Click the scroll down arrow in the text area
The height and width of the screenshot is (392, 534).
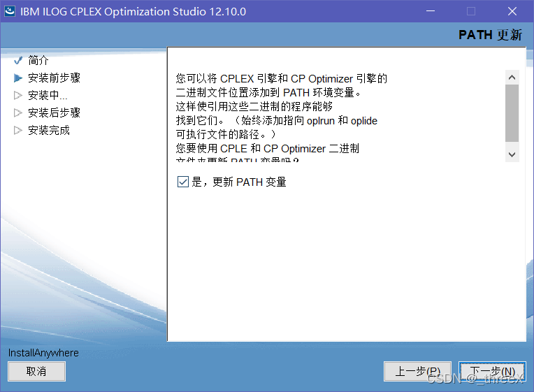pos(512,154)
